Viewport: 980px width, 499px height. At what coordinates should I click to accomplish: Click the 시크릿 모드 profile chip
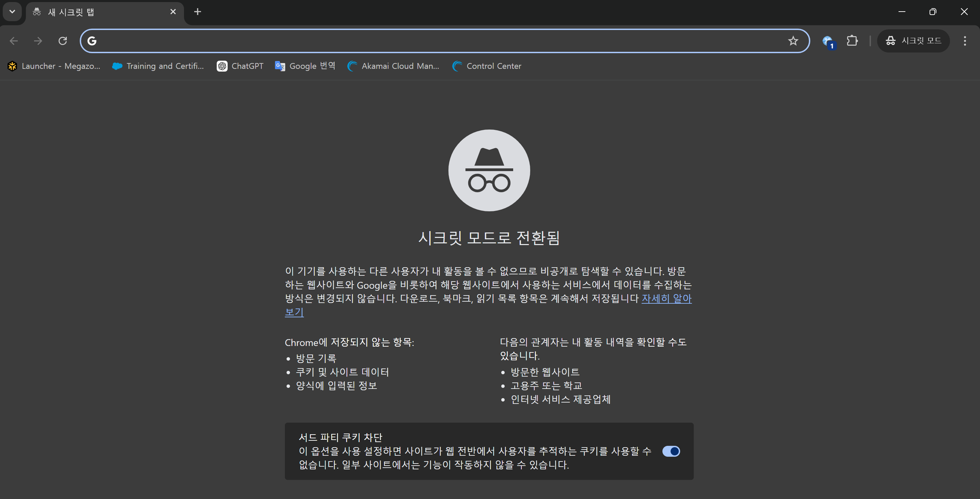point(913,41)
